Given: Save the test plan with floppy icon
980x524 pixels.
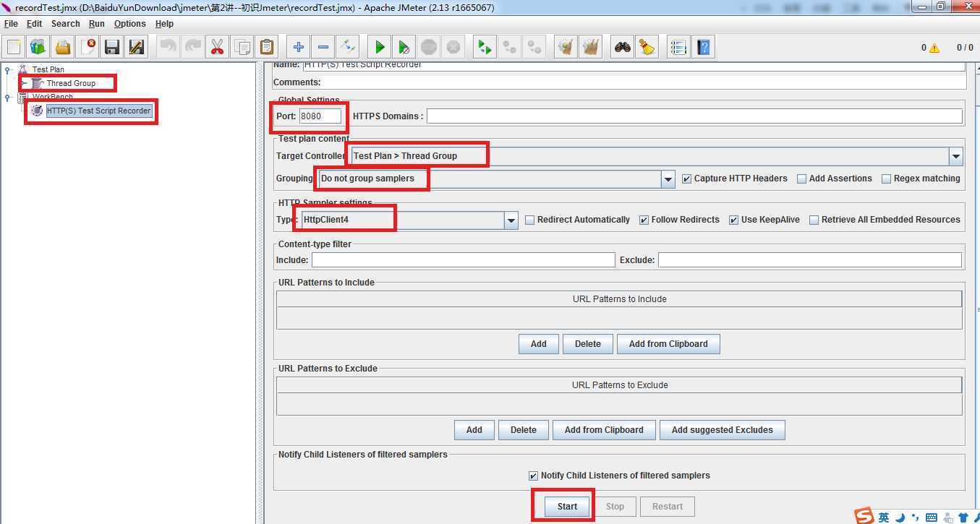Looking at the screenshot, I should click(112, 47).
